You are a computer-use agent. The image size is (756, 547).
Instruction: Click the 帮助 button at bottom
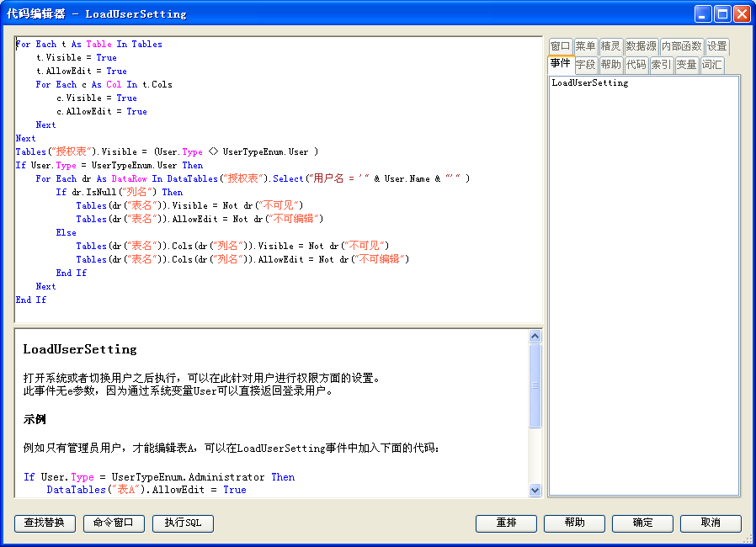tap(574, 523)
